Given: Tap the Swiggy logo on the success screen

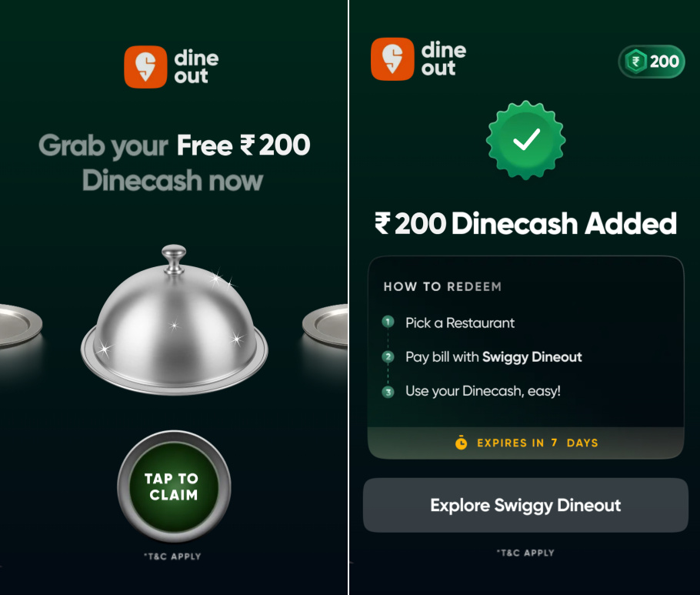Looking at the screenshot, I should pos(392,59).
